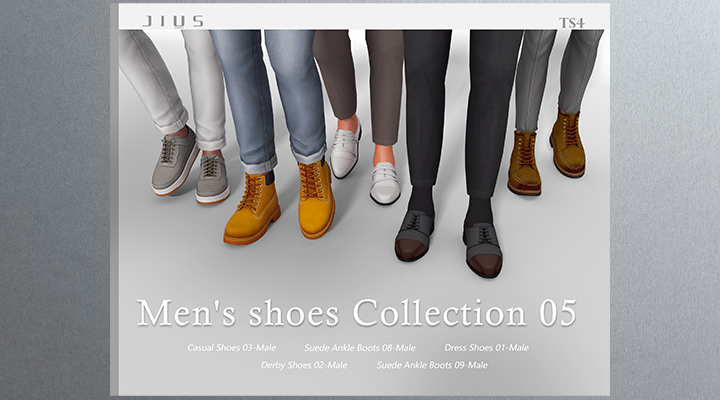Image resolution: width=720 pixels, height=400 pixels.
Task: Open the Suede Ankle Boots 08-Male label
Action: click(360, 348)
